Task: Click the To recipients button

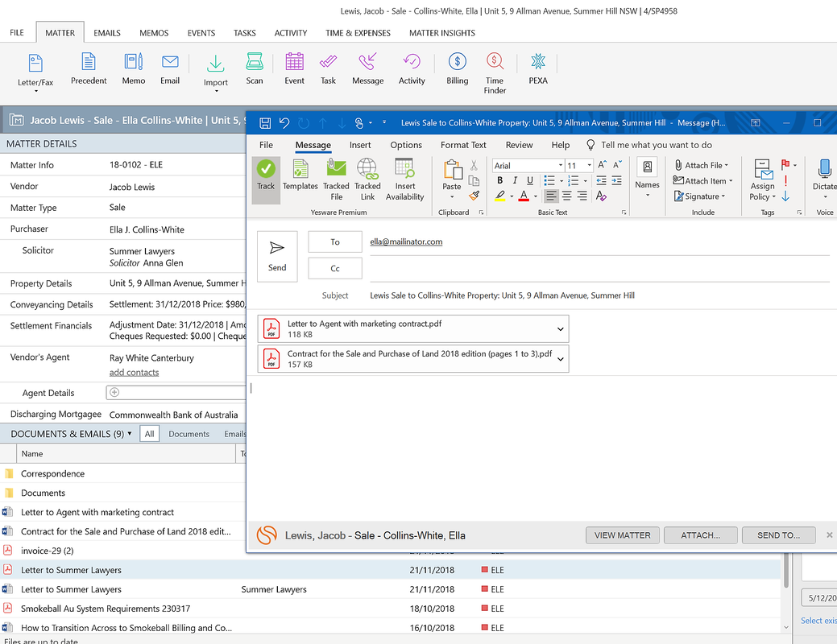Action: [x=335, y=242]
